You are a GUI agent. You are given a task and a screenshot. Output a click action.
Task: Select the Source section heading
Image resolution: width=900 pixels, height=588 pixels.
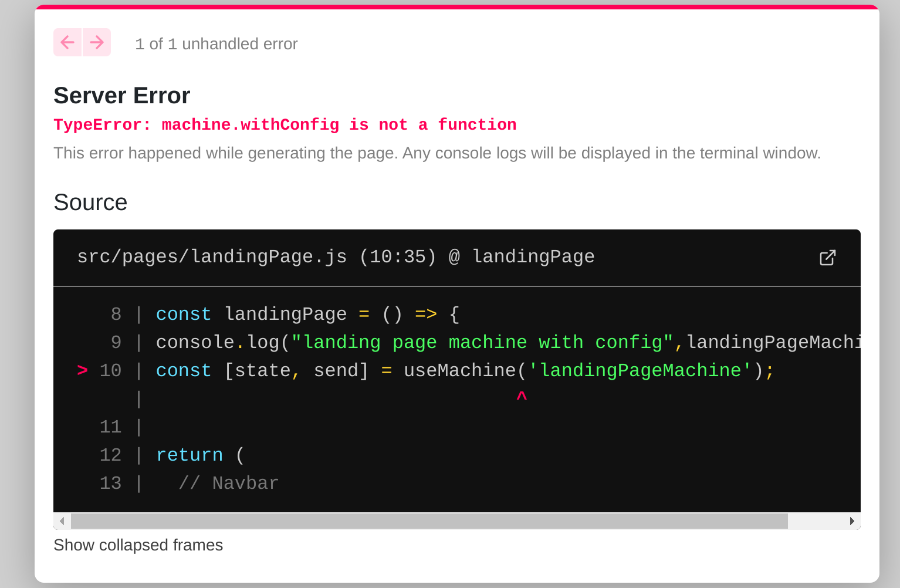(90, 202)
